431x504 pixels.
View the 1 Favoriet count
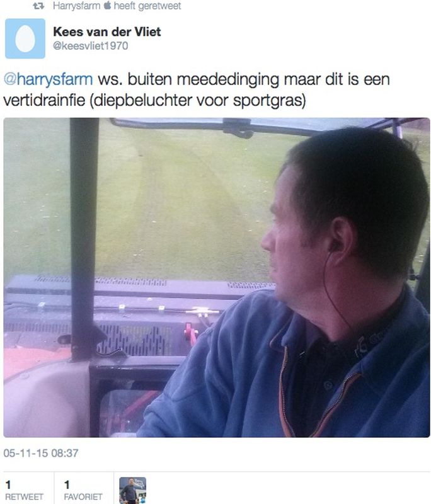83,490
